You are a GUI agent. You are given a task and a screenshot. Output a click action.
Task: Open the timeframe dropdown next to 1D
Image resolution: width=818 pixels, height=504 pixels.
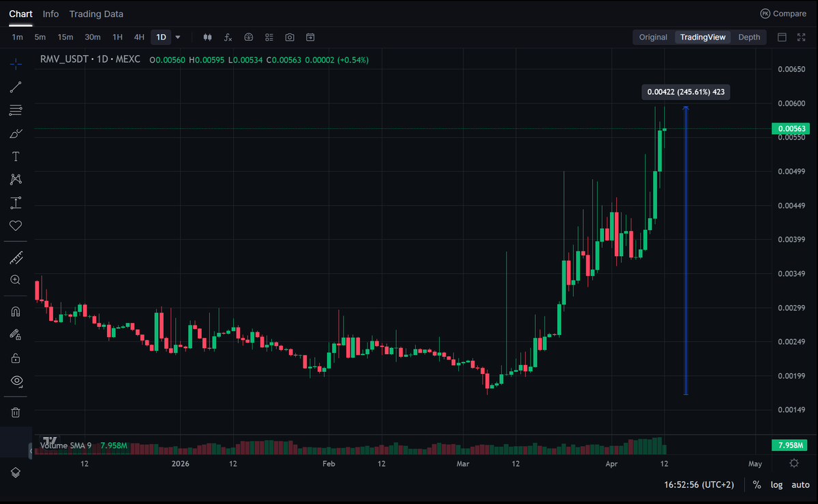pos(177,37)
